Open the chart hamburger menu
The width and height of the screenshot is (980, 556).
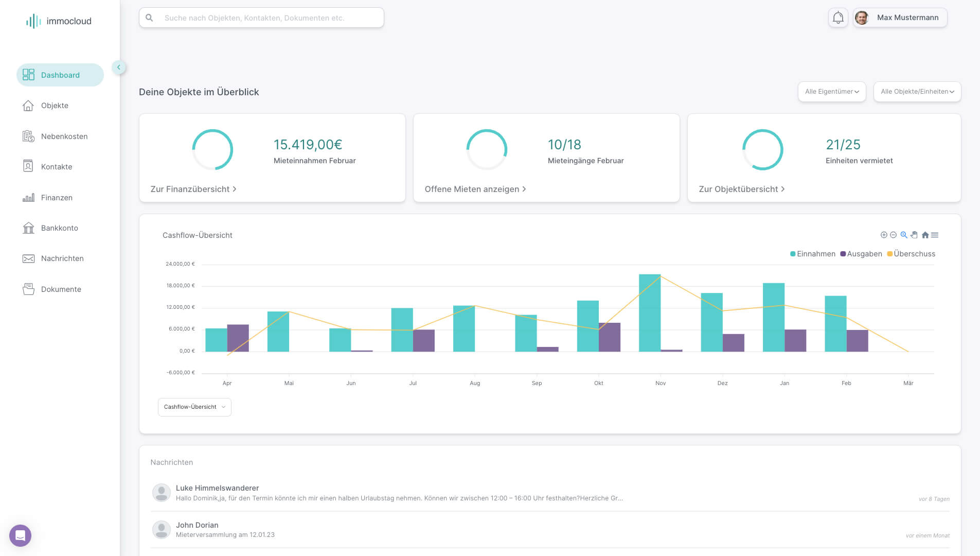tap(935, 235)
